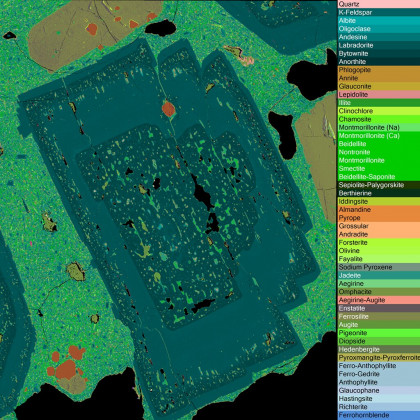Pick the Diopside legend entry
The height and width of the screenshot is (420, 420).
click(379, 341)
